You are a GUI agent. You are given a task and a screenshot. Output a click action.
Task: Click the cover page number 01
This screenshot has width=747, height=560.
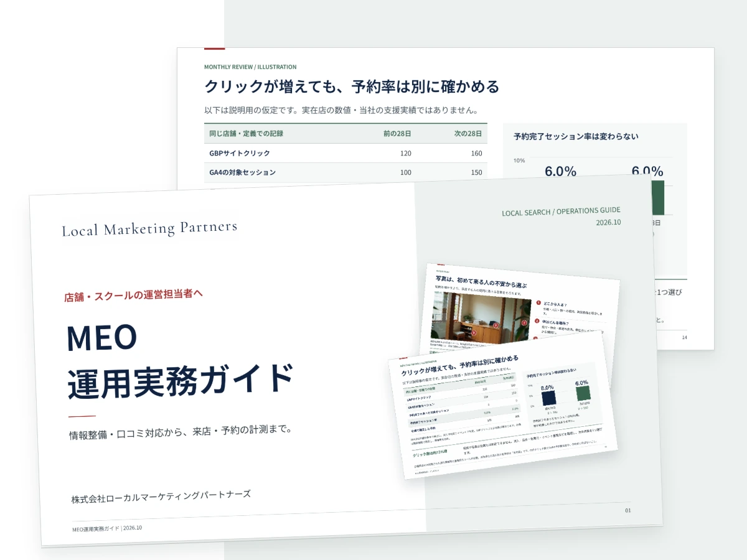(x=628, y=511)
